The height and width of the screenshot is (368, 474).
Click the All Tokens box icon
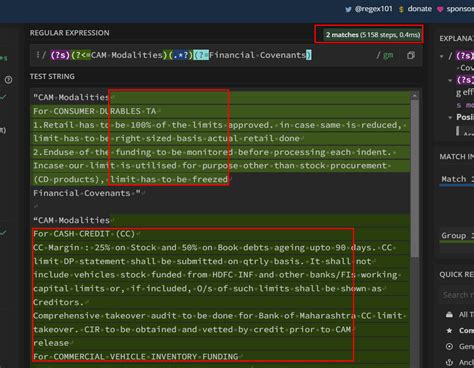click(x=449, y=315)
